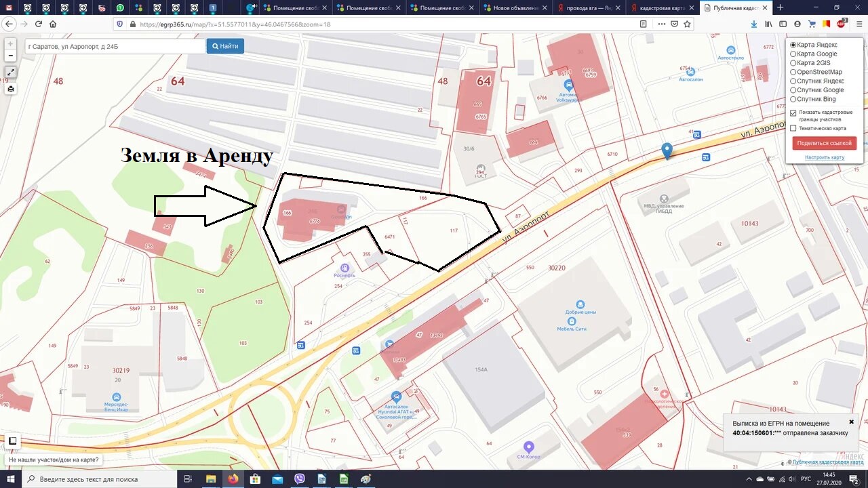This screenshot has height=488, width=868.
Task: Click the Найти search button
Action: pos(225,46)
